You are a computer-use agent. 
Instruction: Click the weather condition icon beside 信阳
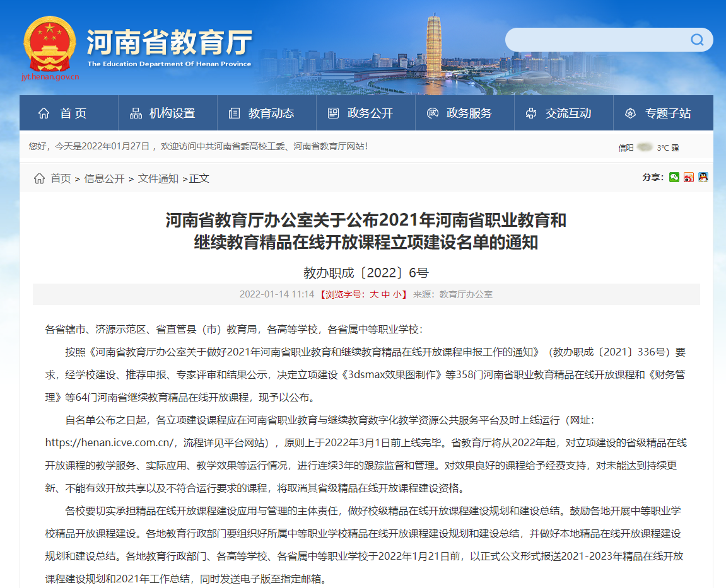645,147
